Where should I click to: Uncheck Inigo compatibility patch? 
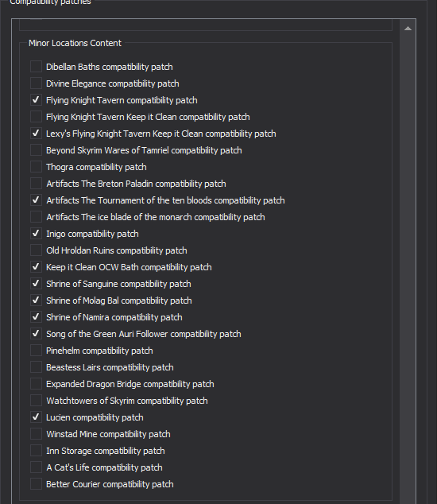pos(36,234)
